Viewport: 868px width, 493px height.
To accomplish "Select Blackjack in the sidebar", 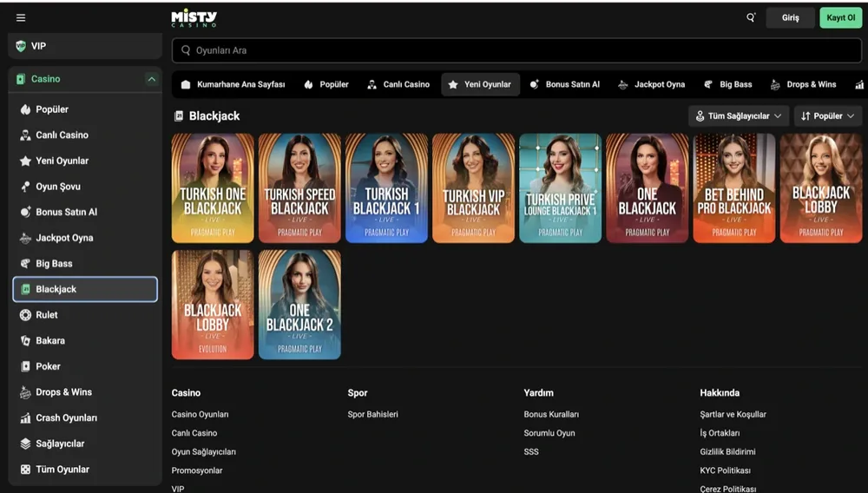I will (85, 289).
